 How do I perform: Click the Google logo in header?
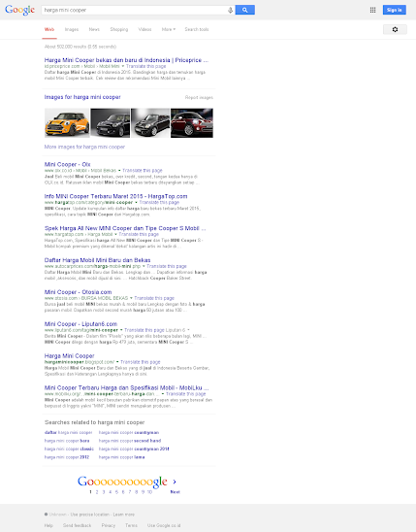coord(19,10)
